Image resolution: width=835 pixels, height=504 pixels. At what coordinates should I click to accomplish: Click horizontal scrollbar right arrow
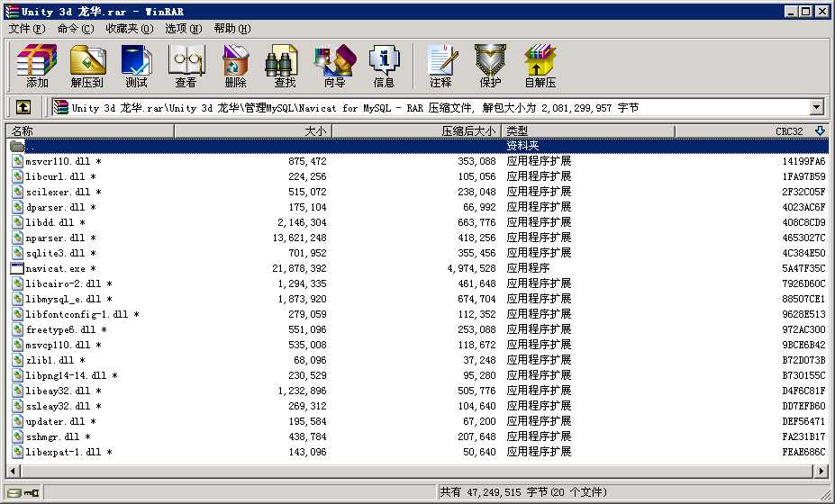821,471
